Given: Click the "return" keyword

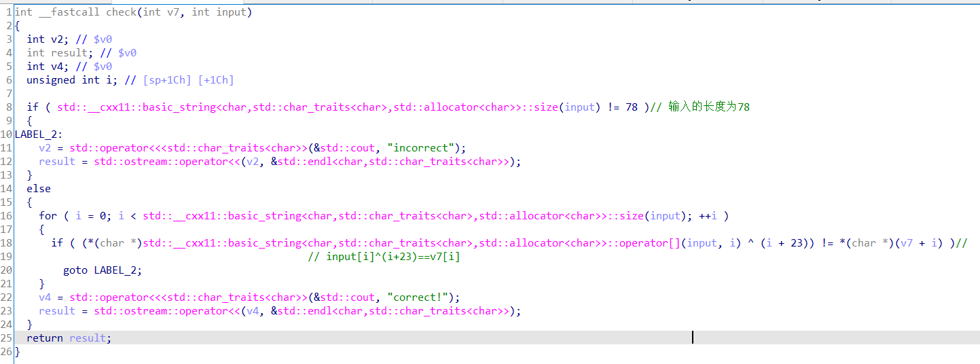Looking at the screenshot, I should [45, 338].
